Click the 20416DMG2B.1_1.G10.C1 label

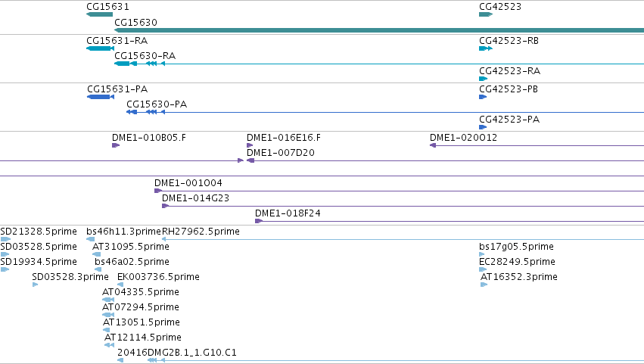(x=177, y=353)
